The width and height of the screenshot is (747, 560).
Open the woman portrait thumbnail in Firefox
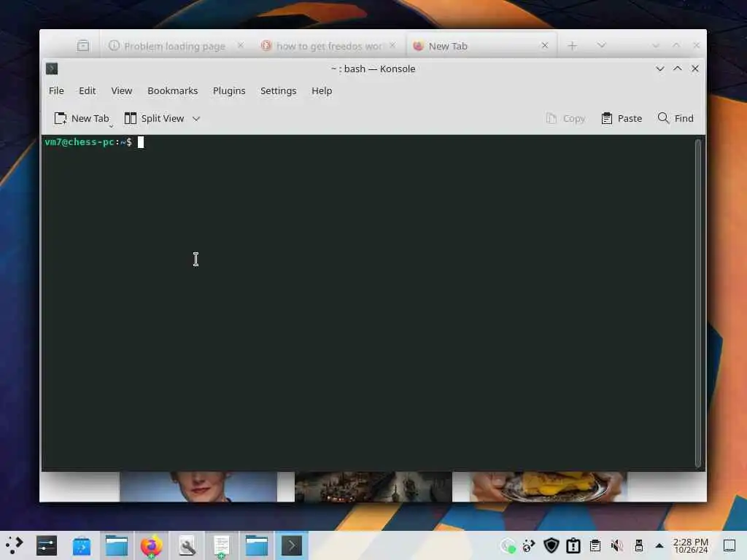[198, 486]
